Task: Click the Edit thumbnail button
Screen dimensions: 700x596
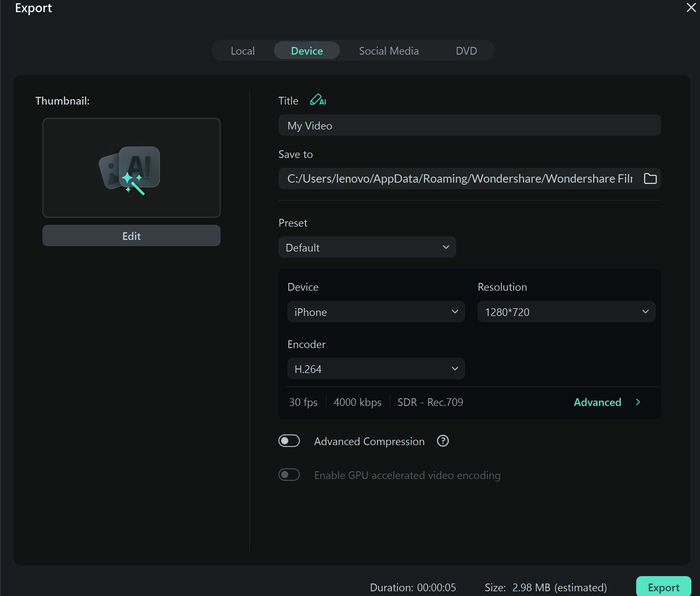Action: point(131,236)
